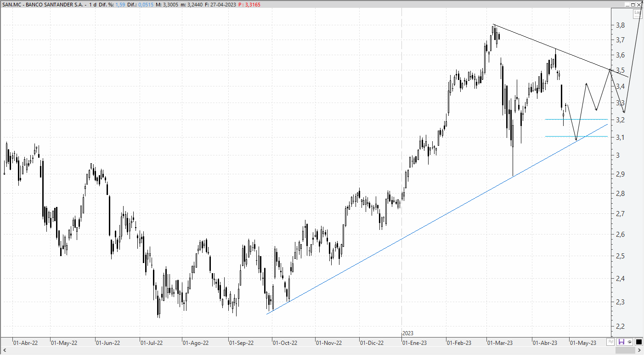This screenshot has height=355, width=644.
Task: Click the 2,8 price axis label
Action: 620,194
